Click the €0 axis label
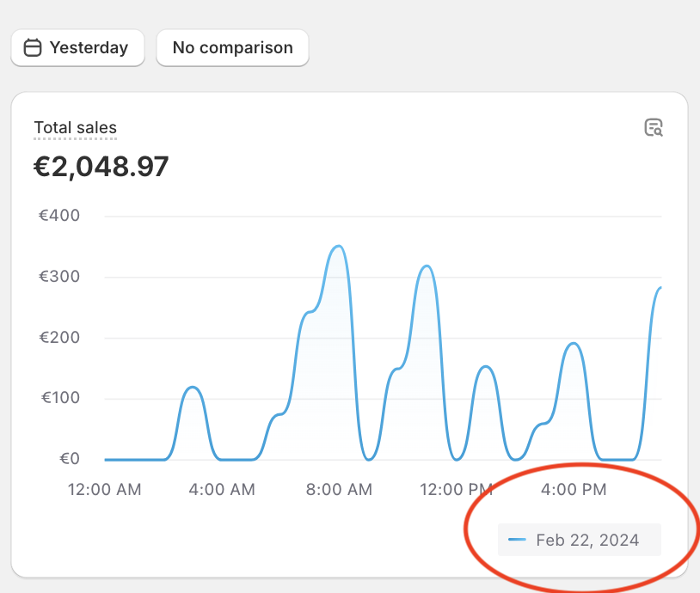The image size is (700, 593). pyautogui.click(x=70, y=458)
